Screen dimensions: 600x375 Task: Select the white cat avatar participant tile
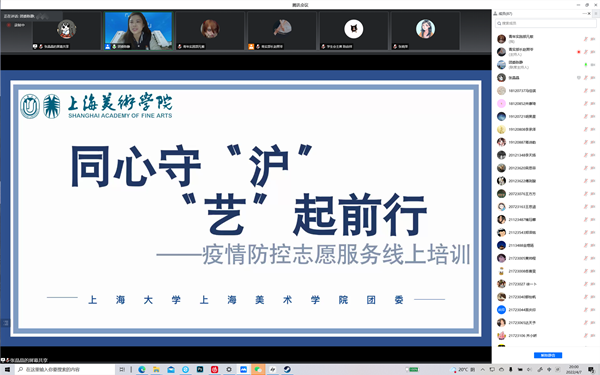pos(354,31)
